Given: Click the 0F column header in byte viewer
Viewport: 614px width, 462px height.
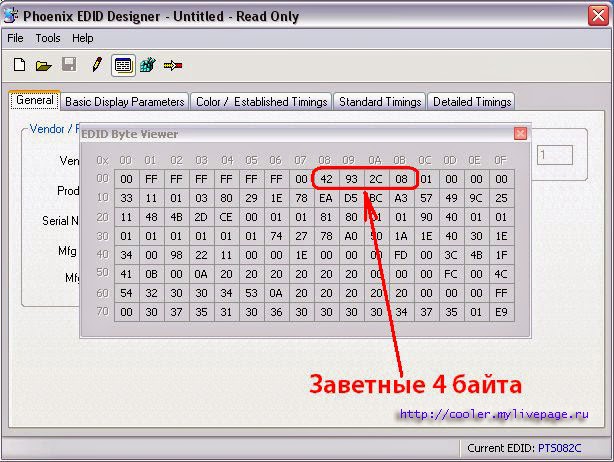Looking at the screenshot, I should tap(500, 160).
